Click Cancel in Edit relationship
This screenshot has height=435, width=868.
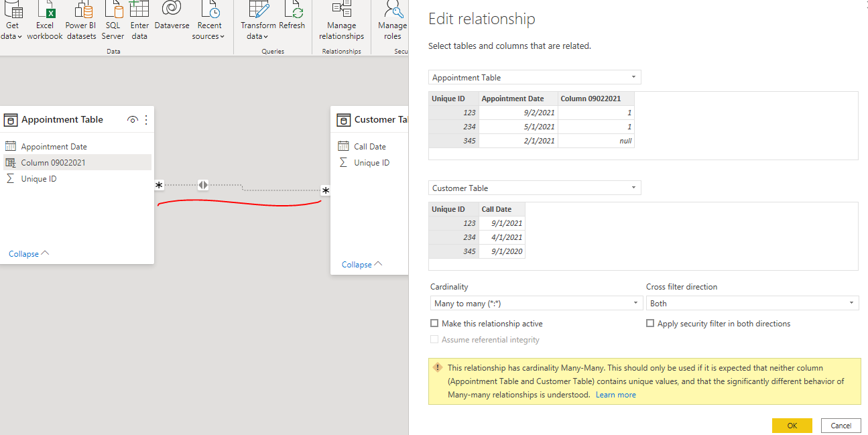point(841,426)
